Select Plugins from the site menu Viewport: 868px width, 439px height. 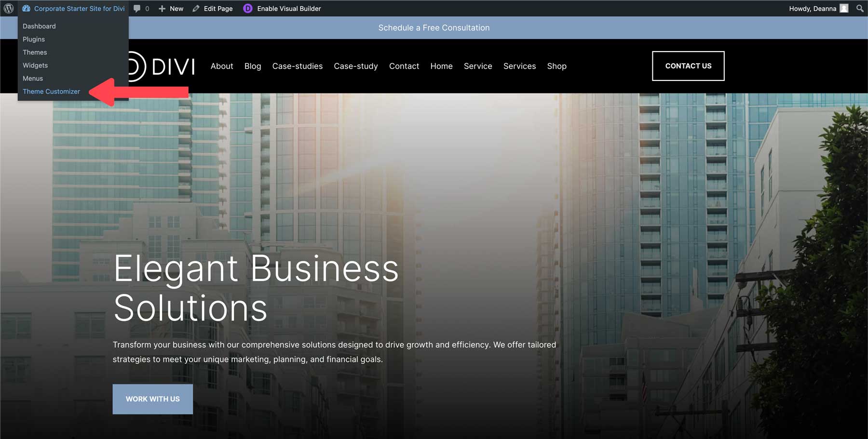33,39
